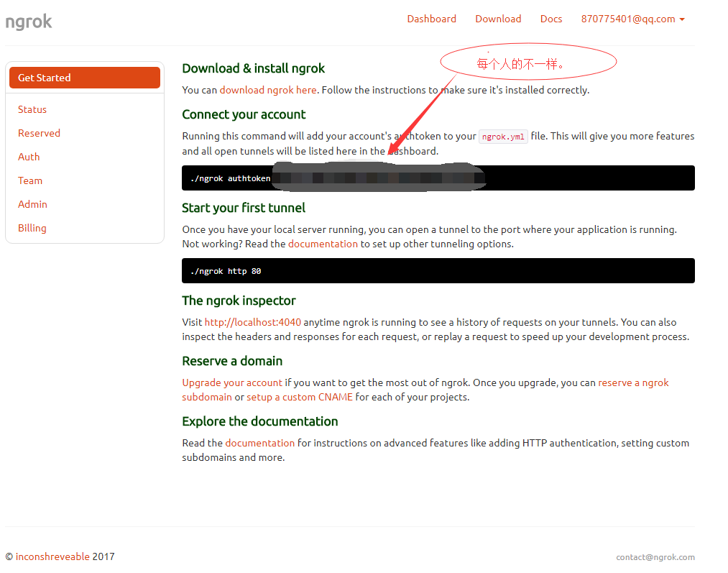
Task: Click 'The ngrok inspector' heading
Action: point(239,301)
